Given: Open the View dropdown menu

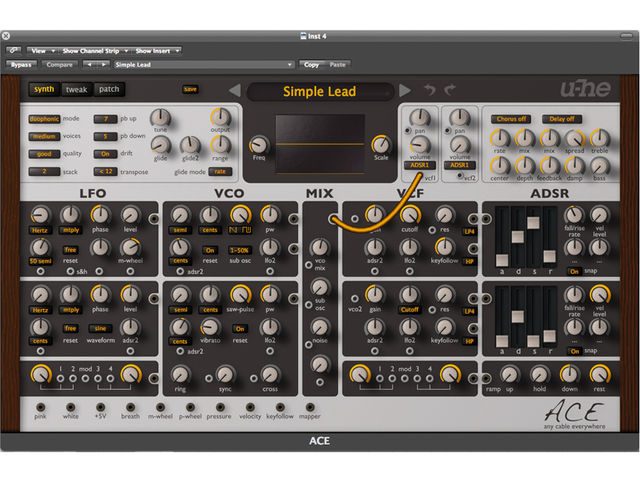Looking at the screenshot, I should coord(43,51).
